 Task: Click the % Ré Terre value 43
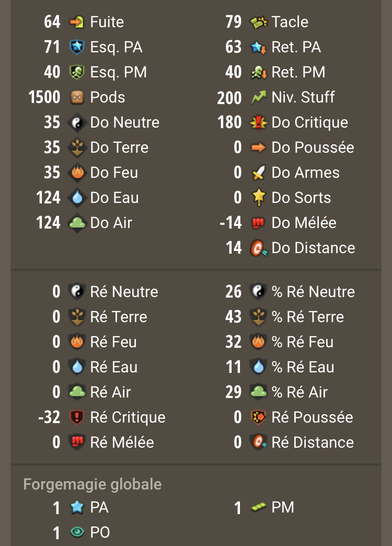point(233,316)
